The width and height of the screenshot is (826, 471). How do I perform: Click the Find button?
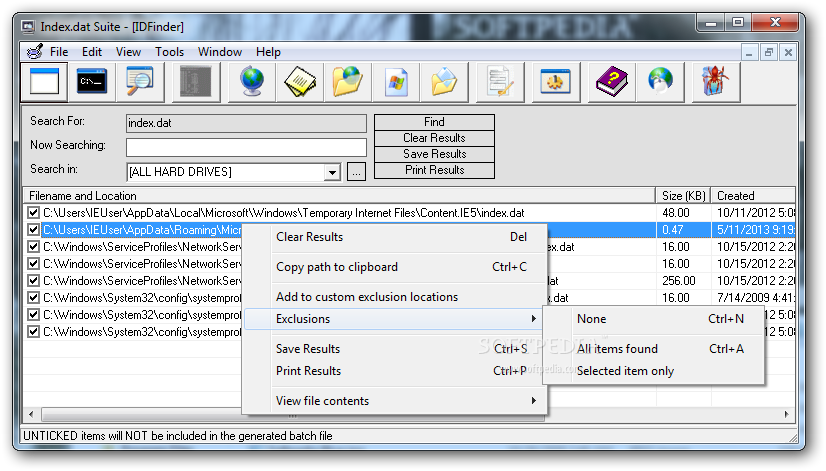(x=434, y=122)
